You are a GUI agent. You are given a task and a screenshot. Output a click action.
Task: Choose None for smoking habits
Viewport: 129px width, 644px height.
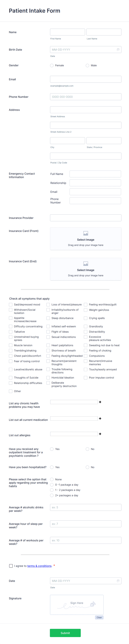[x=52, y=479]
